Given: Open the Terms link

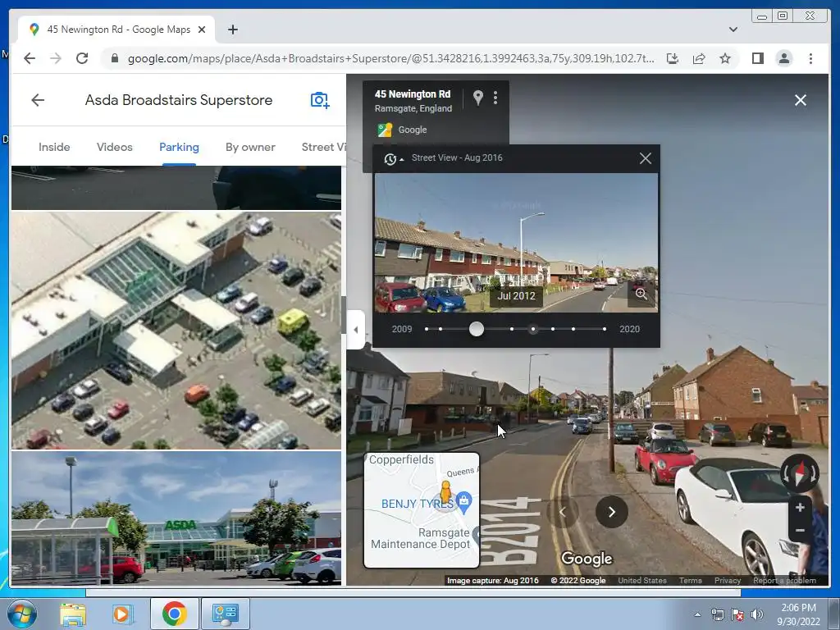Looking at the screenshot, I should coord(690,580).
